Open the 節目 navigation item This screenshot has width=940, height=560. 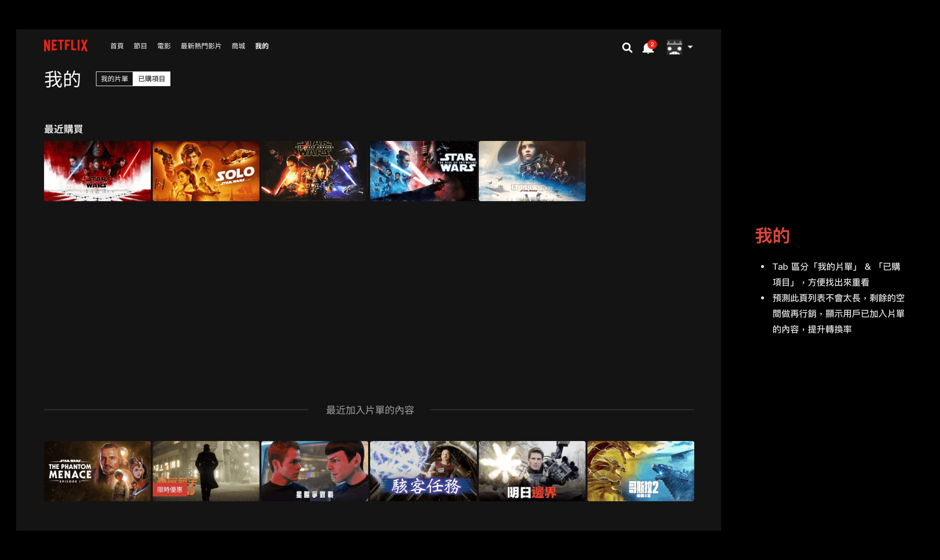[140, 46]
